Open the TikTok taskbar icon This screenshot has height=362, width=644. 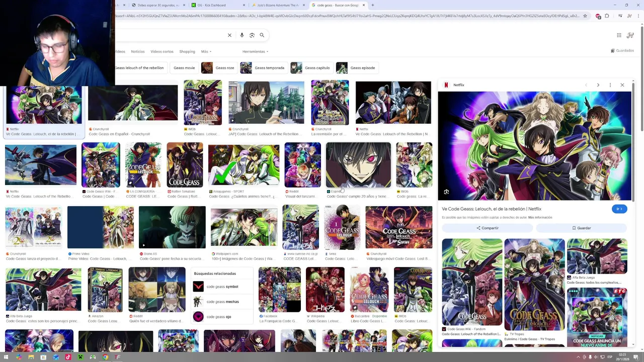pos(68,357)
